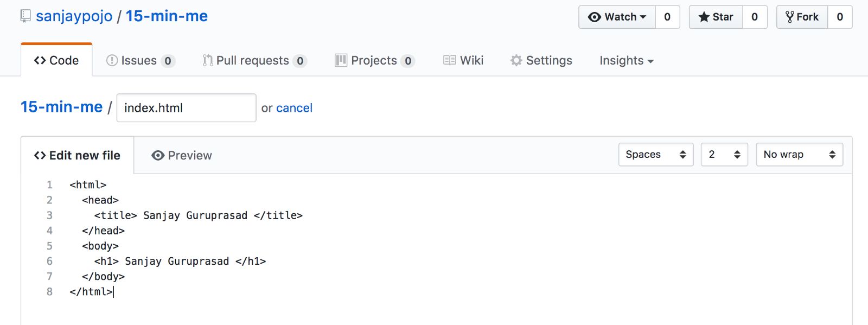Image resolution: width=868 pixels, height=325 pixels.
Task: Click the Pull requests branch icon
Action: coord(208,60)
